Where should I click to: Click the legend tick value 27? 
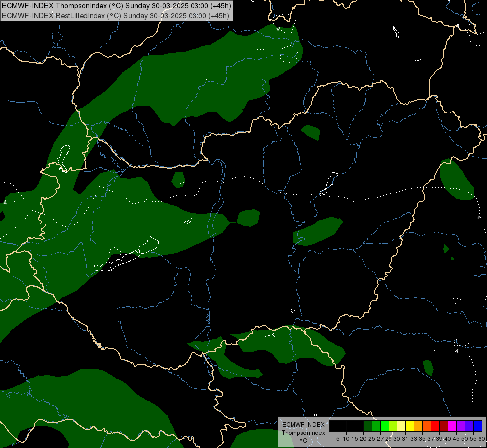380,439
